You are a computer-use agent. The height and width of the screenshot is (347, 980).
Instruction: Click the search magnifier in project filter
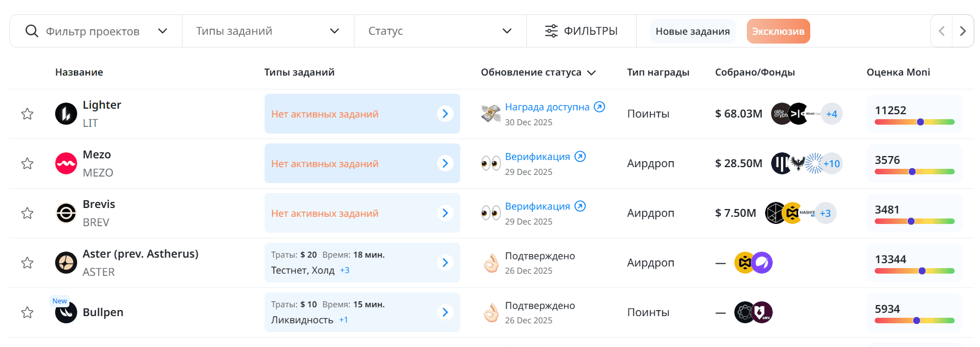point(32,31)
